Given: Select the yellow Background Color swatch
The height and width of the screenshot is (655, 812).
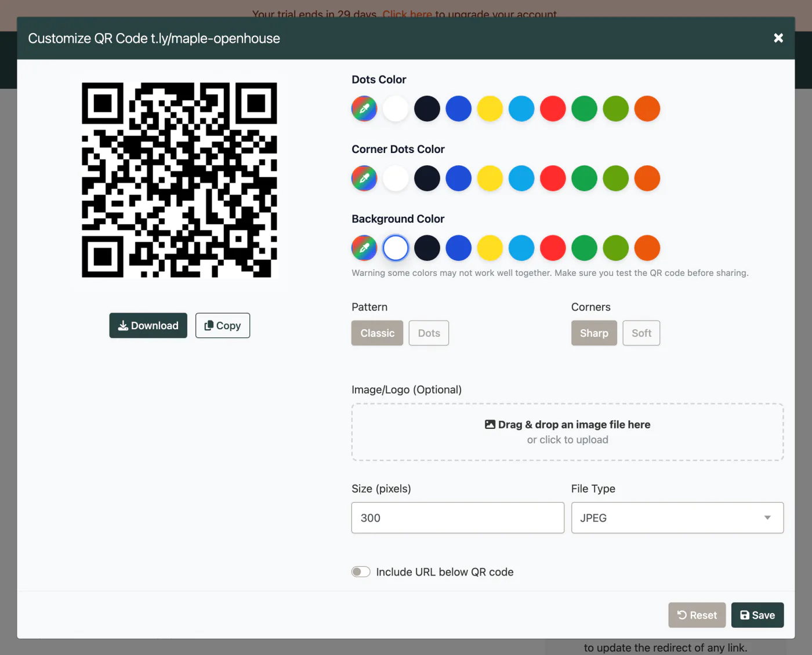Looking at the screenshot, I should tap(490, 248).
